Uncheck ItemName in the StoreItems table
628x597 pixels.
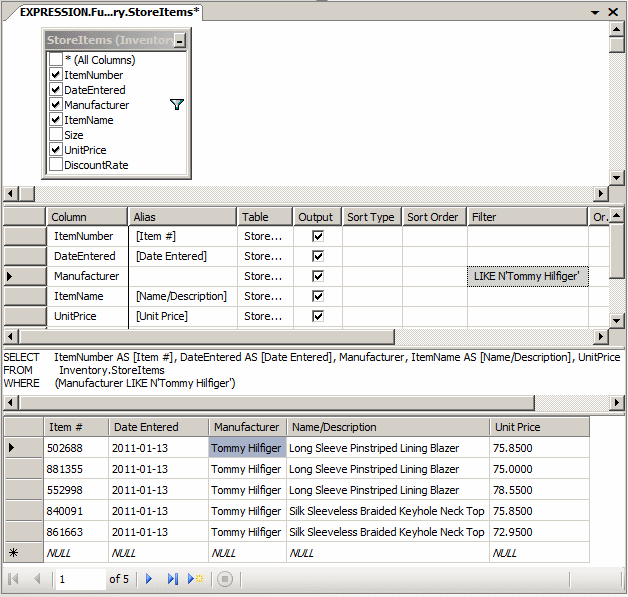tap(56, 120)
